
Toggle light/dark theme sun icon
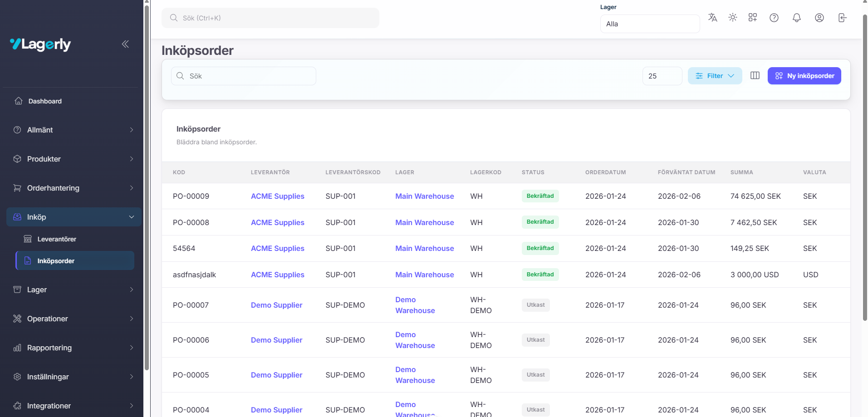coord(732,18)
